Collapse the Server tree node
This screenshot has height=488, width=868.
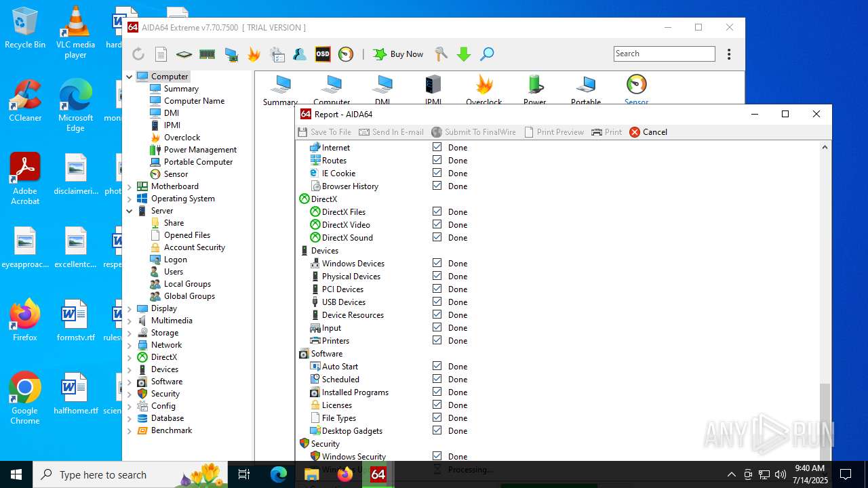(129, 211)
